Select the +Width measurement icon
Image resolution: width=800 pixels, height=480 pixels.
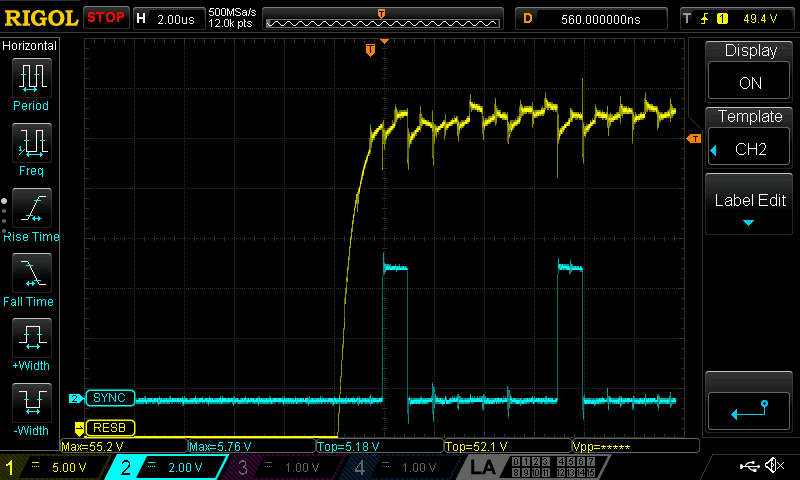coord(31,343)
